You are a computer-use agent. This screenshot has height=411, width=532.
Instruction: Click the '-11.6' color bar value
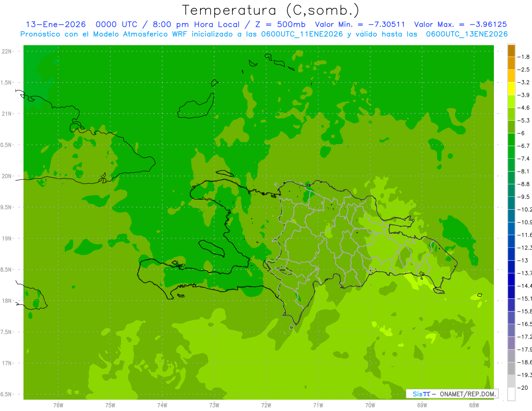pyautogui.click(x=525, y=235)
